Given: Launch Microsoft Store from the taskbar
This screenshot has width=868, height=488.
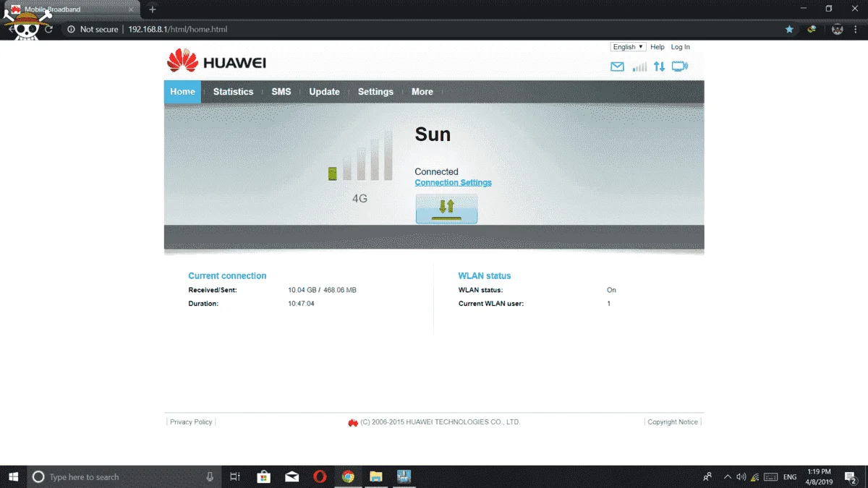Looking at the screenshot, I should (x=264, y=476).
